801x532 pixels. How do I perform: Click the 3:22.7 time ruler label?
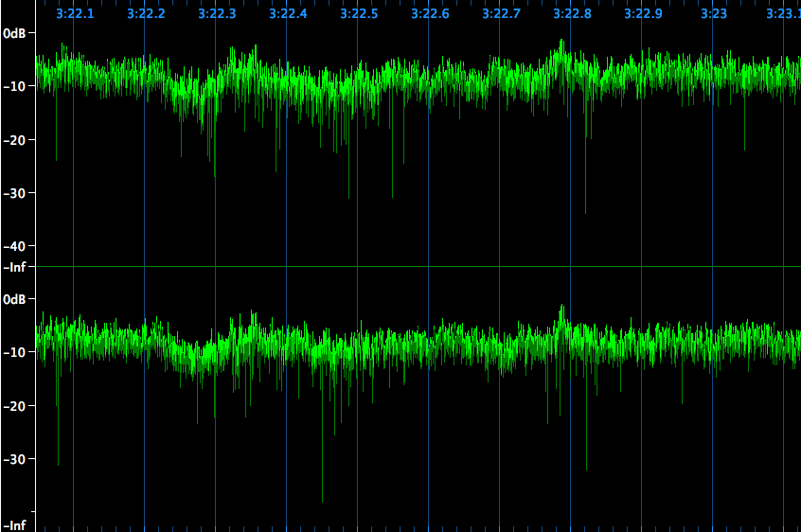click(501, 14)
